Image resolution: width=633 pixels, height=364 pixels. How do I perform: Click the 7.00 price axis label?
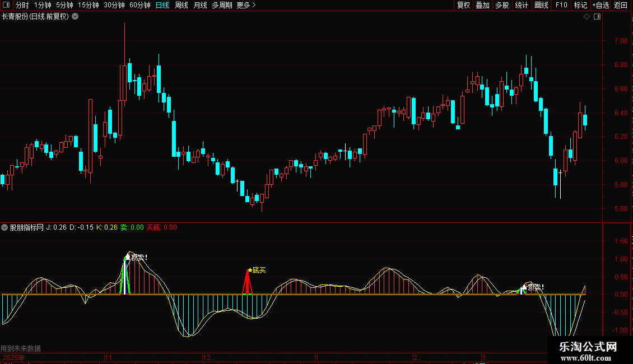pyautogui.click(x=621, y=41)
